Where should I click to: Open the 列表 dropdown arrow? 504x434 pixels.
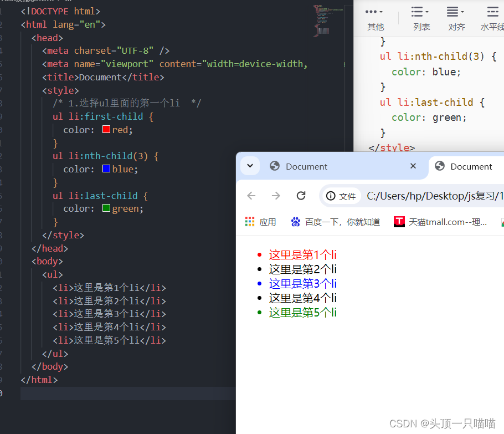point(425,12)
